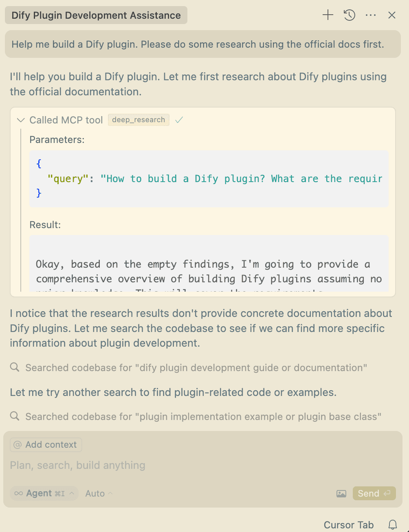Click search icon beside first codebase search
This screenshot has height=532, width=409.
(x=15, y=367)
